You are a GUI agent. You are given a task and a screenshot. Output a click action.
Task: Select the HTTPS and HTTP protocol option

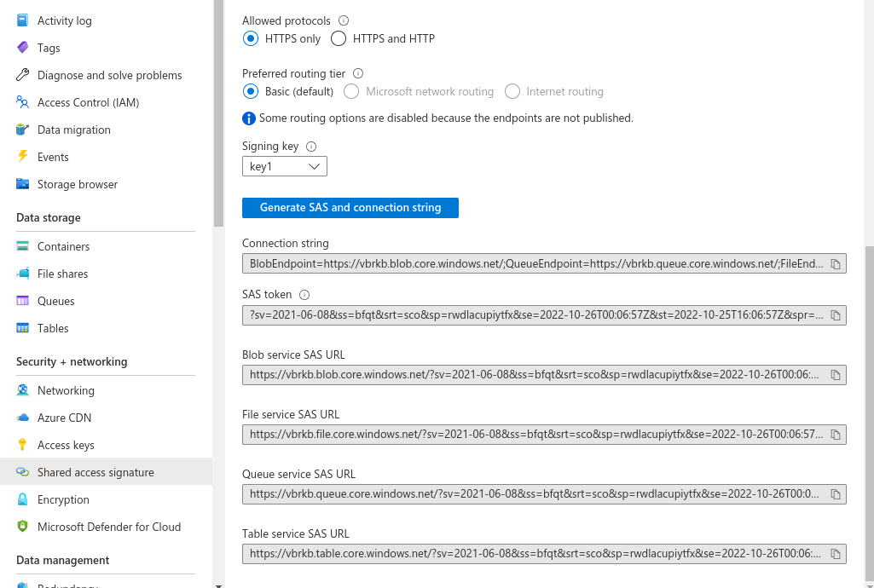tap(339, 38)
